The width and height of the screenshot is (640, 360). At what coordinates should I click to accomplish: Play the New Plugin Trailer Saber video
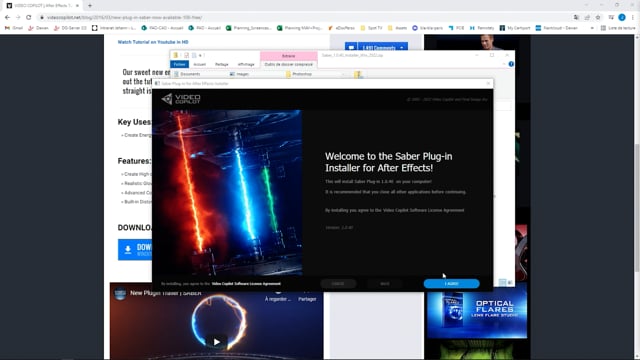tap(217, 342)
